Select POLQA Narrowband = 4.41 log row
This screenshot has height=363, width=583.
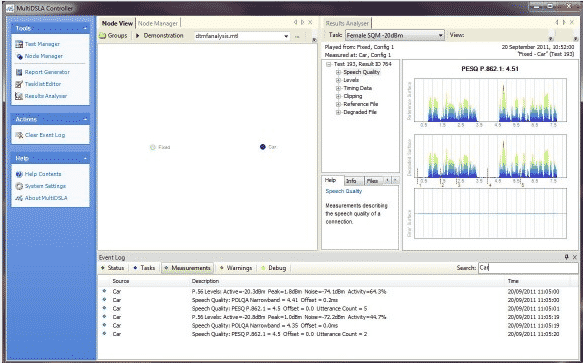338,300
